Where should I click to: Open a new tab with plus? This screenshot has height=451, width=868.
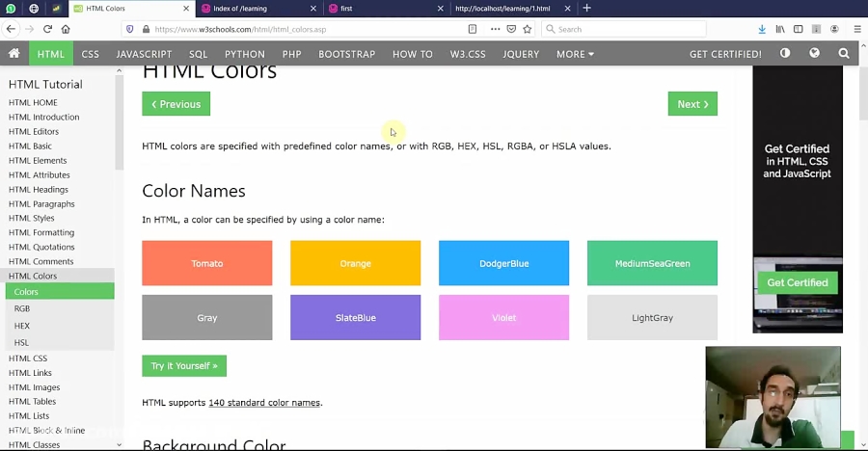coord(587,8)
